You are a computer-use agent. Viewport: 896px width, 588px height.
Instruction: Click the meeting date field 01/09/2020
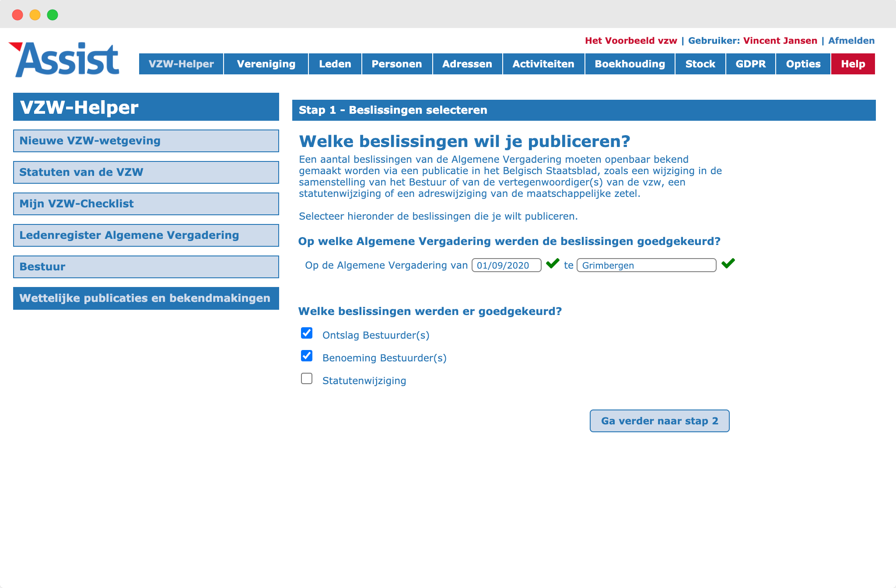(x=507, y=265)
